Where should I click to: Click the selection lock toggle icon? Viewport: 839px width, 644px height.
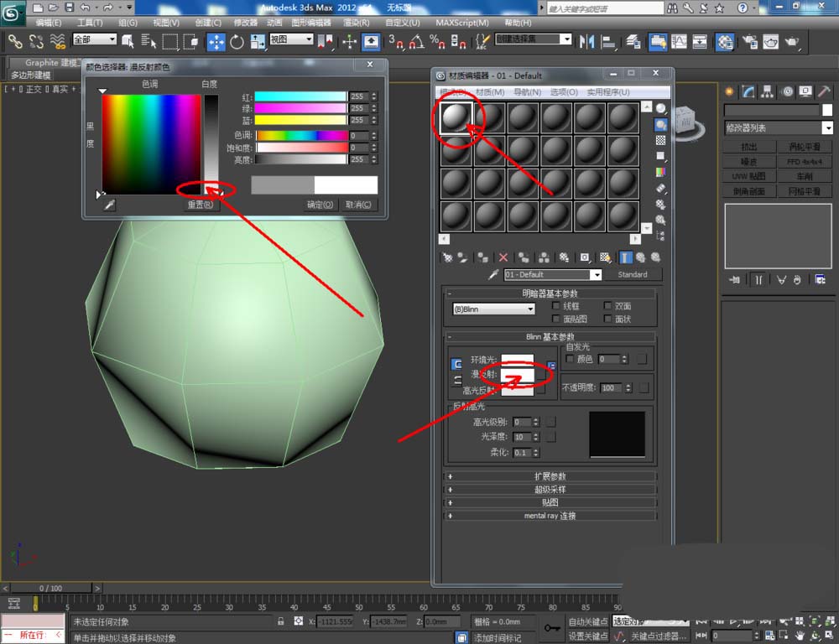(x=280, y=621)
